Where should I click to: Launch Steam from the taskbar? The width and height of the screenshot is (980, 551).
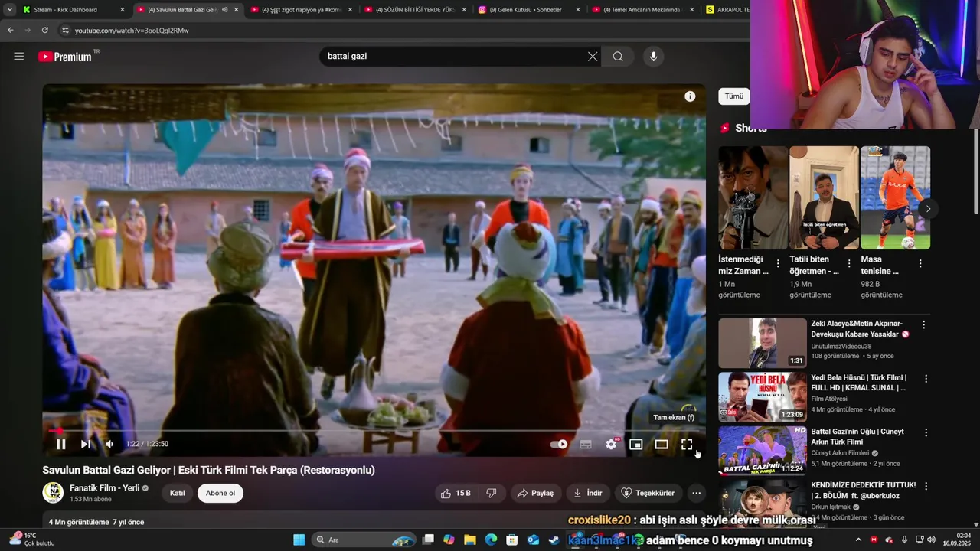(x=554, y=540)
